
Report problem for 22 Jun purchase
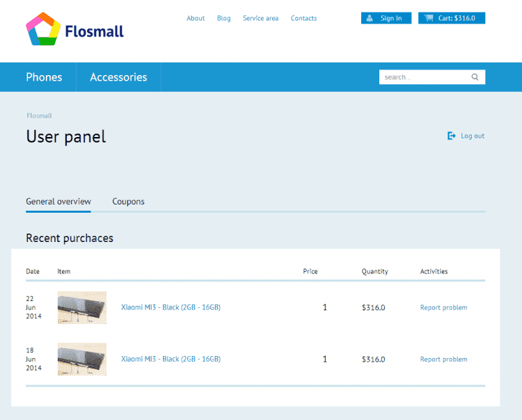[x=443, y=307]
